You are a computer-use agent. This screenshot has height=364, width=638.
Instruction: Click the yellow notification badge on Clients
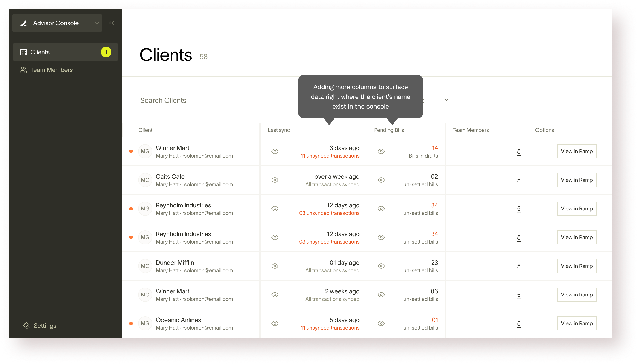[x=106, y=52]
